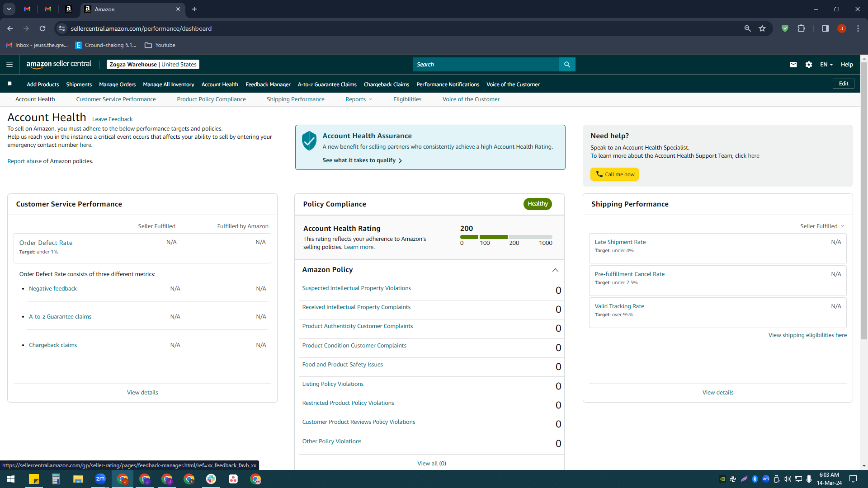Viewport: 868px width, 488px height.
Task: Open the settings gear icon
Action: (809, 65)
